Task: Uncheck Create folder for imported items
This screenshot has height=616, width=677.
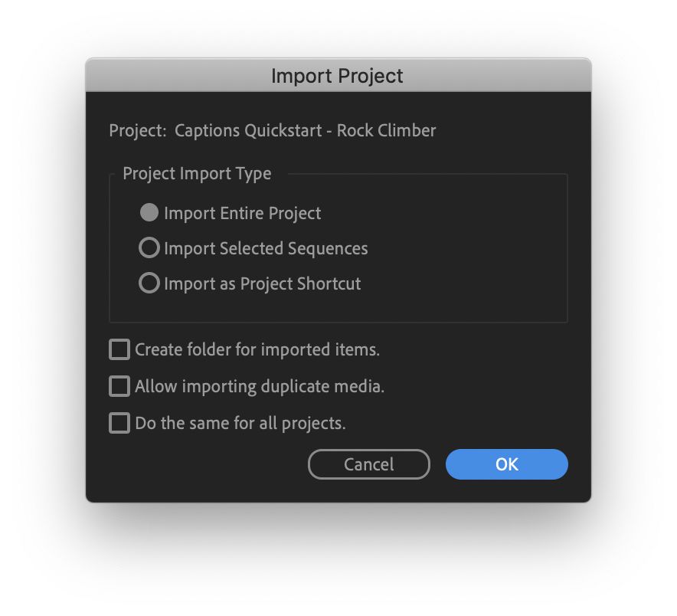Action: tap(119, 349)
